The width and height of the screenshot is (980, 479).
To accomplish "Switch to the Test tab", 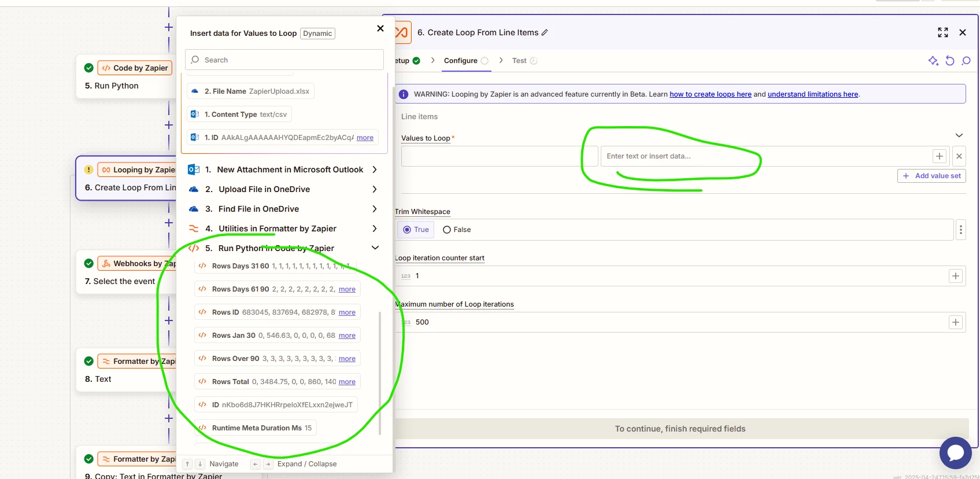I will tap(524, 61).
